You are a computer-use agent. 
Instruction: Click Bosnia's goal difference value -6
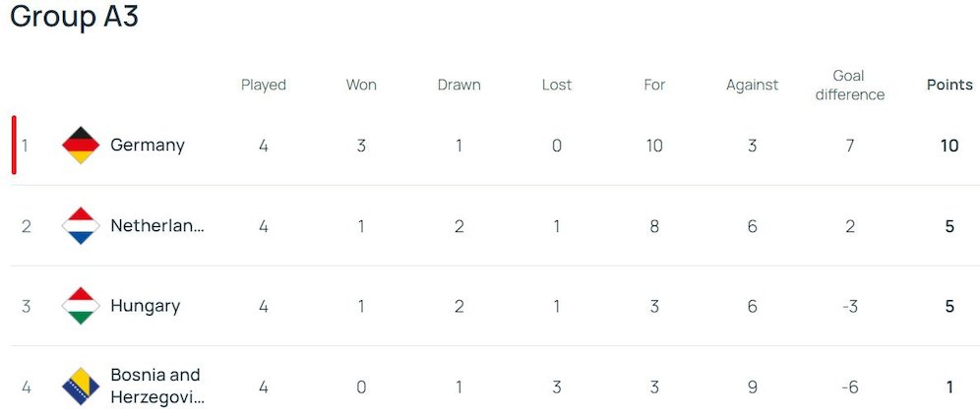(x=850, y=387)
